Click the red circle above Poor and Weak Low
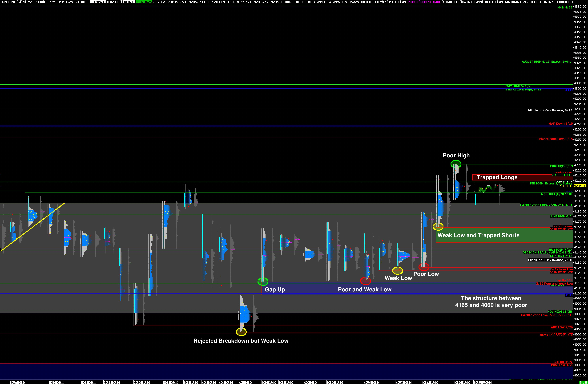Viewport: 588px width, 384px height. click(365, 281)
